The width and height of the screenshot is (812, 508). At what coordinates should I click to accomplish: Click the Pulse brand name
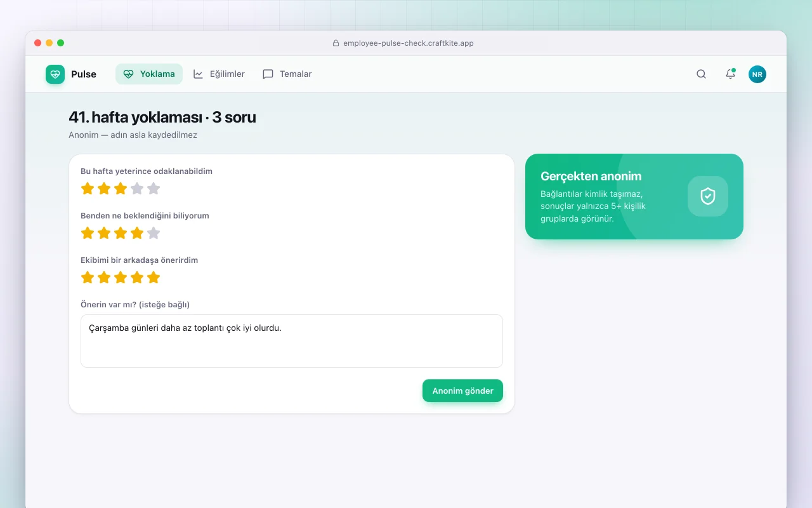click(x=84, y=74)
